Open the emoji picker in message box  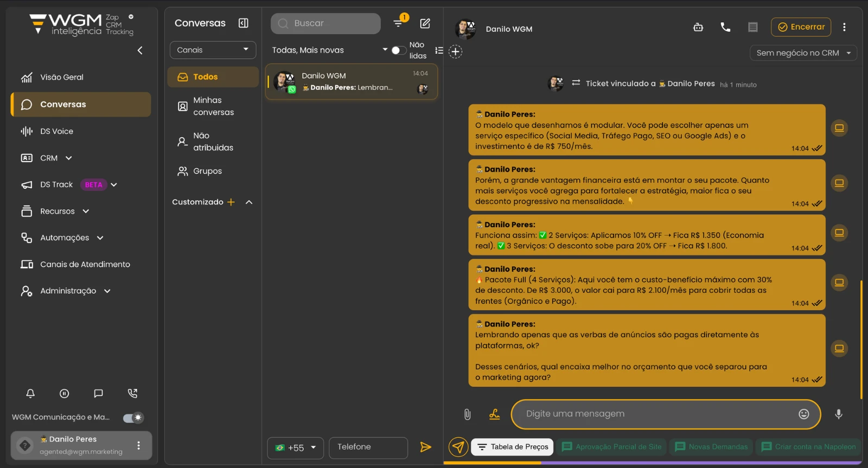point(803,414)
